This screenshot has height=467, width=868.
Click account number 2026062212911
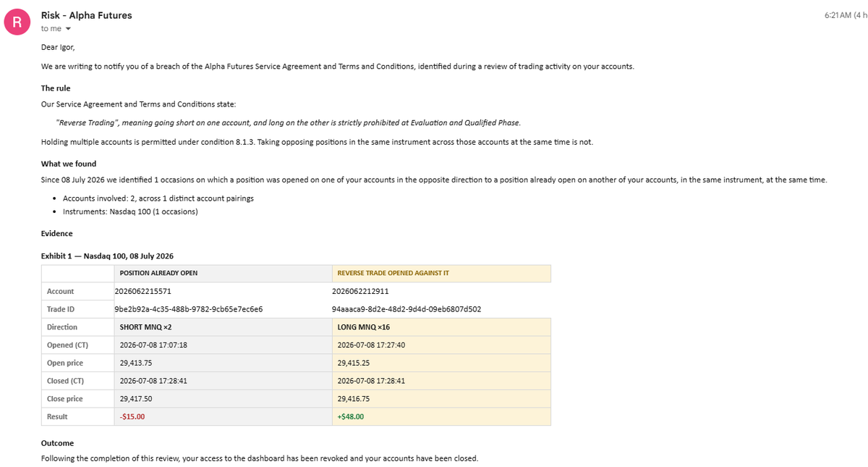pos(360,291)
